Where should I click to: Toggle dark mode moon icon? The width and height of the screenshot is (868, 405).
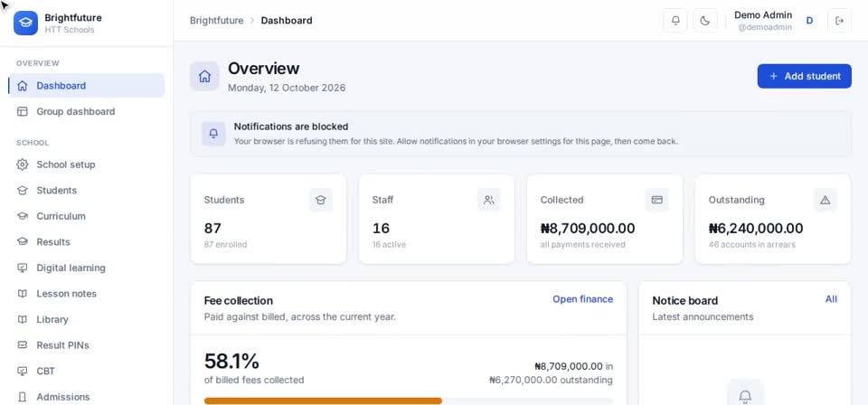(704, 21)
